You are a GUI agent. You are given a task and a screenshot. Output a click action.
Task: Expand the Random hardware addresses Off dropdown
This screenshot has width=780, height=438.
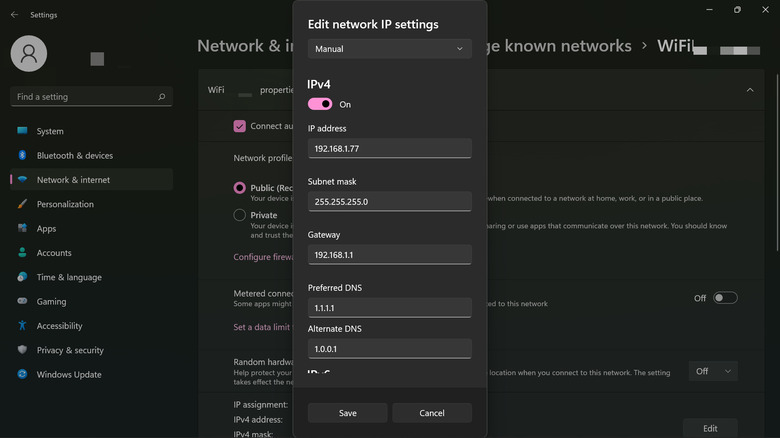tap(713, 371)
